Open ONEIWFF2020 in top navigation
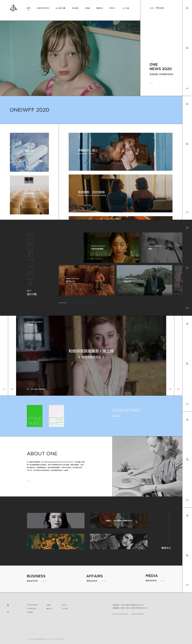Image resolution: width=192 pixels, height=644 pixels. coord(43,8)
